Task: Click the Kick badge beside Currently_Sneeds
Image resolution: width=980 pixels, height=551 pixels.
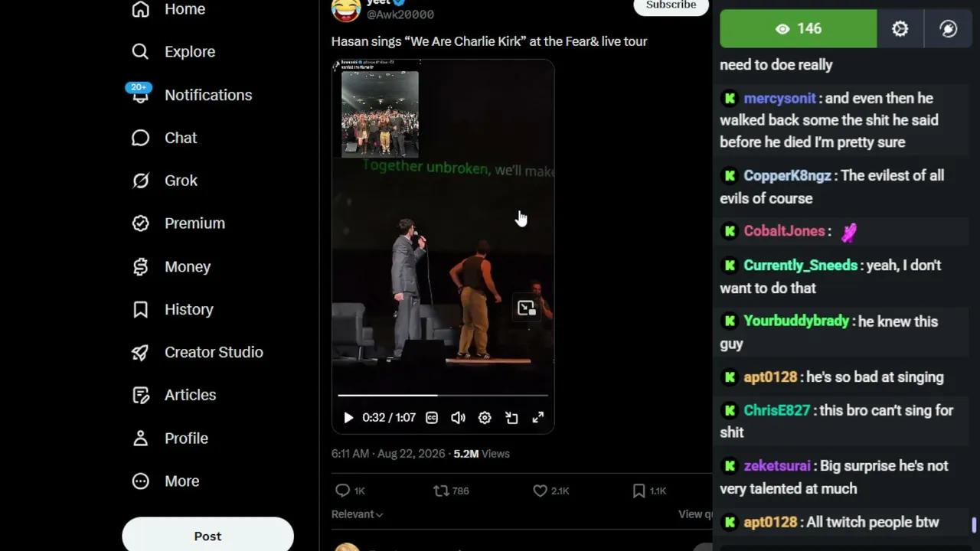Action: [730, 266]
